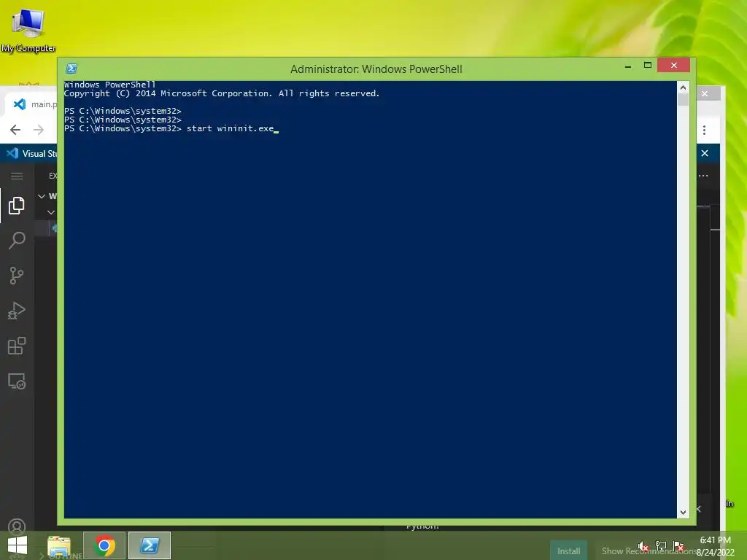Close the Visual Studio banner

[x=705, y=153]
